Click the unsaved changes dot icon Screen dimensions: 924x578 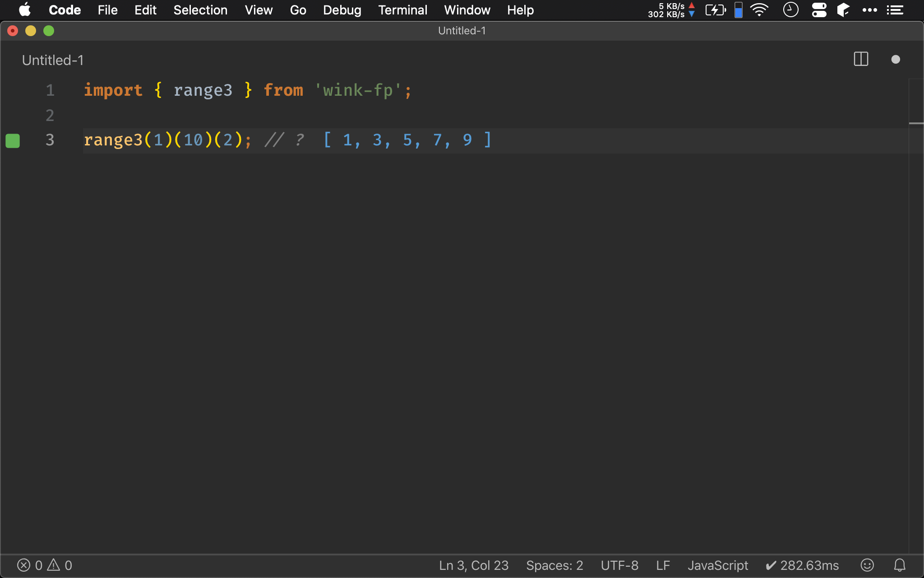pyautogui.click(x=896, y=60)
